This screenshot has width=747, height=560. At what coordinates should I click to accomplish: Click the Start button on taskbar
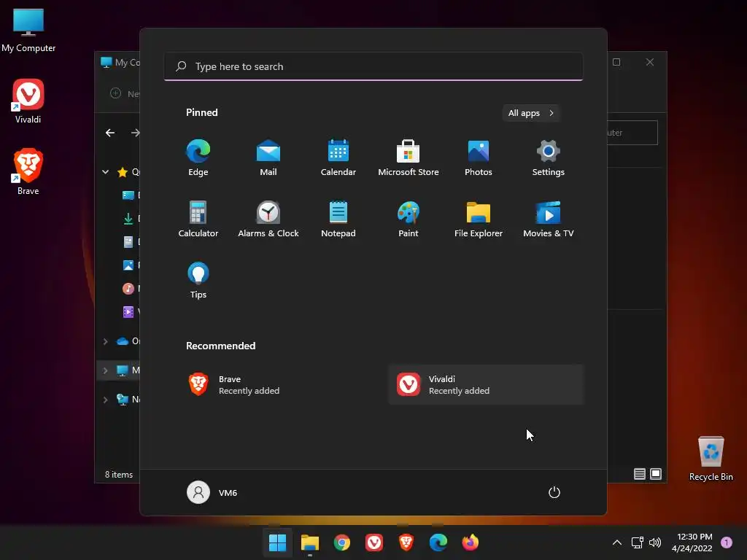pos(277,542)
